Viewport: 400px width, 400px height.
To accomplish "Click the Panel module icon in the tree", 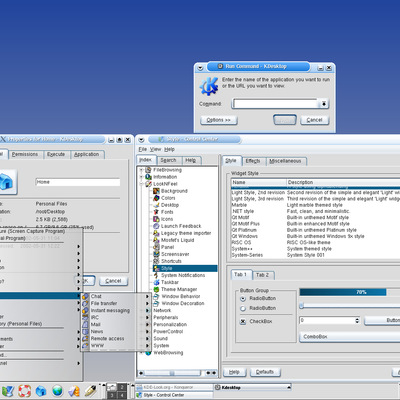I will pyautogui.click(x=156, y=247).
